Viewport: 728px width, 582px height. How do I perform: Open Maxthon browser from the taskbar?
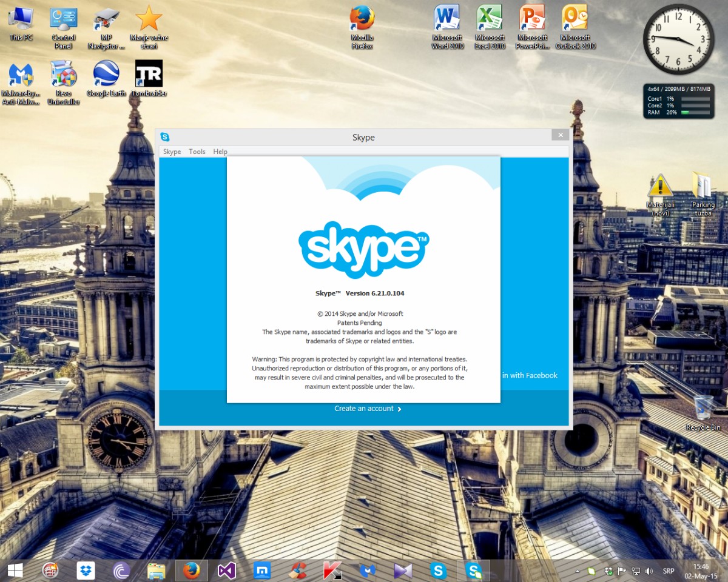pos(262,570)
